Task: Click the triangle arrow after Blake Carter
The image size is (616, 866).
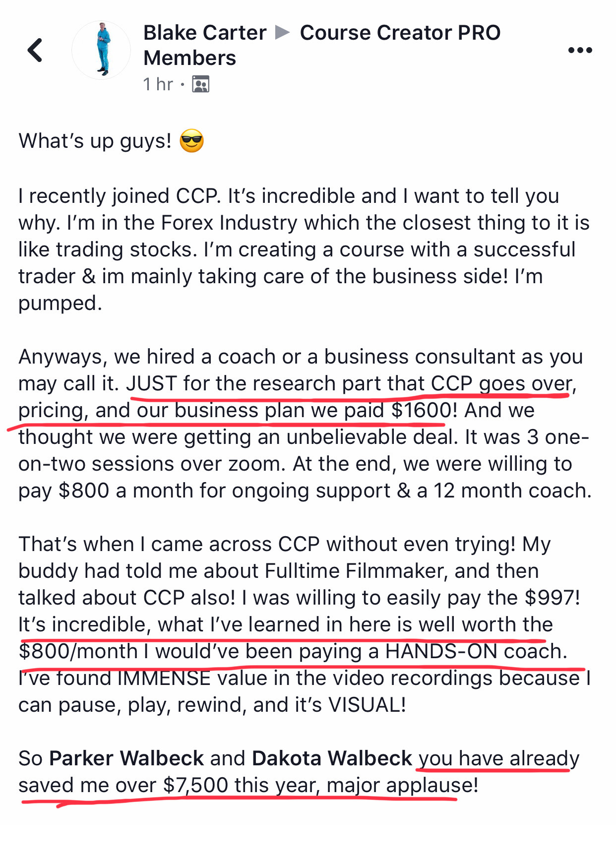Action: click(283, 33)
